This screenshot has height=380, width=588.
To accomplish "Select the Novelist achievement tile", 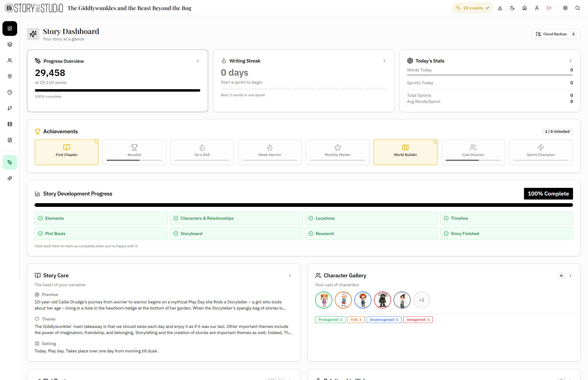I will (134, 152).
